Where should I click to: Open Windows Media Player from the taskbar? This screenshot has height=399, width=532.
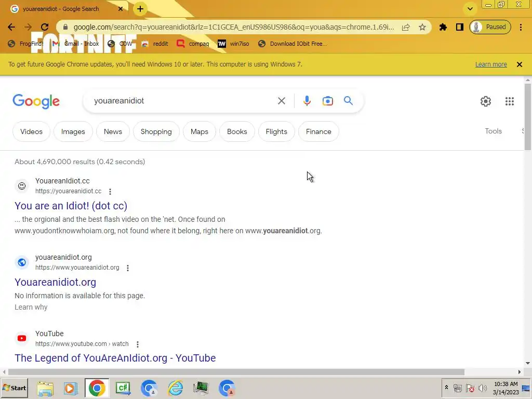point(70,389)
